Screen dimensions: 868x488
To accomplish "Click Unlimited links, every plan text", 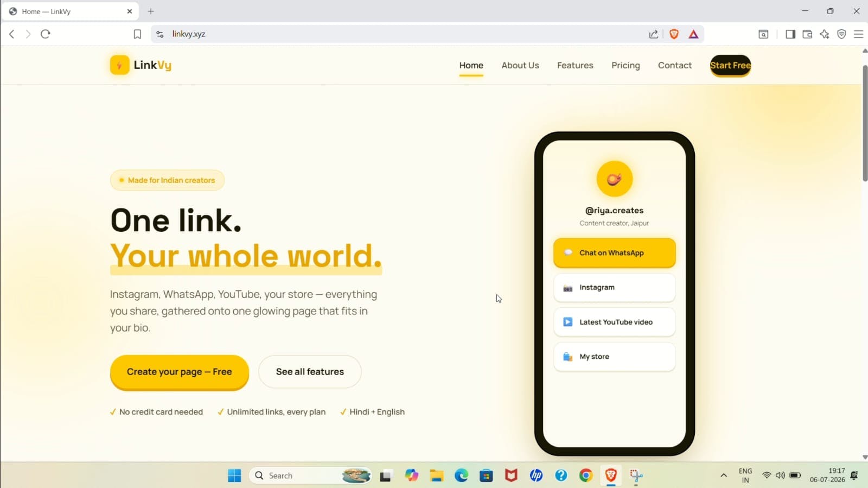I will (276, 412).
